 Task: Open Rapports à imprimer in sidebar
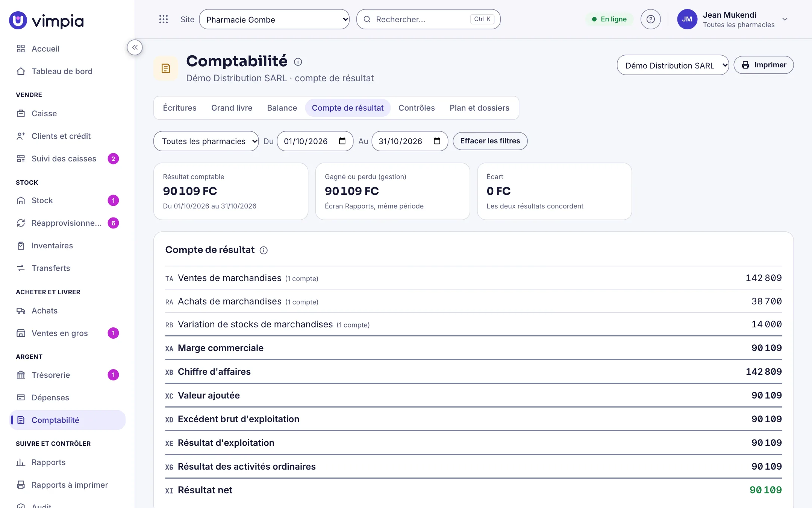(x=67, y=485)
